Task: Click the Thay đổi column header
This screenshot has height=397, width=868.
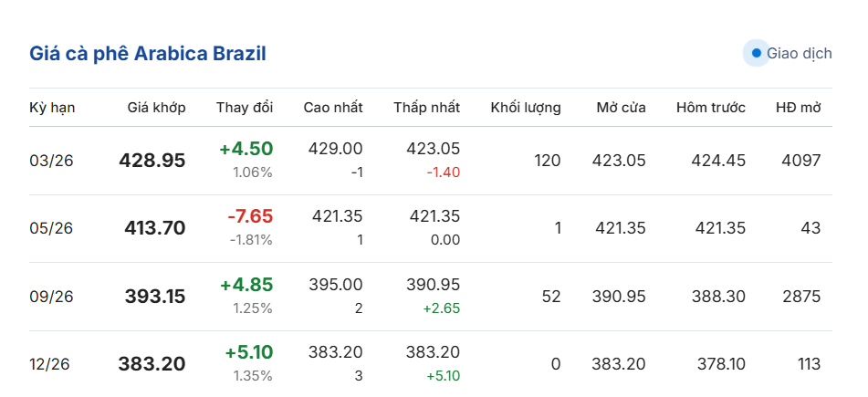Action: point(245,108)
